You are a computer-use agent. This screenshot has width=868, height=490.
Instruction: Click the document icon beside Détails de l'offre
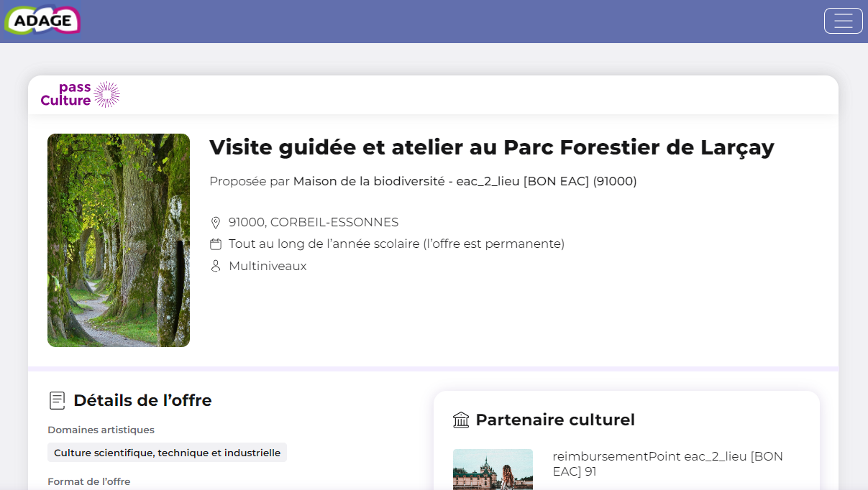click(x=57, y=400)
